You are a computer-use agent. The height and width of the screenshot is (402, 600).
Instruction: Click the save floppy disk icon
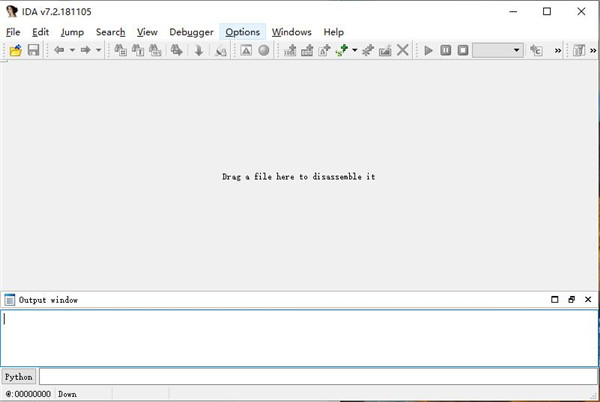(x=33, y=50)
